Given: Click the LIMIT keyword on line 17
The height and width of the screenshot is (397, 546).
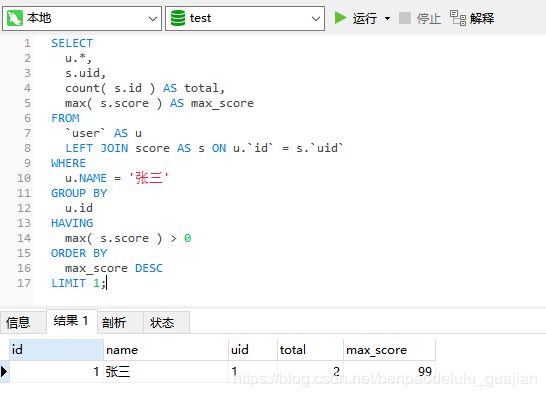Looking at the screenshot, I should 69,283.
